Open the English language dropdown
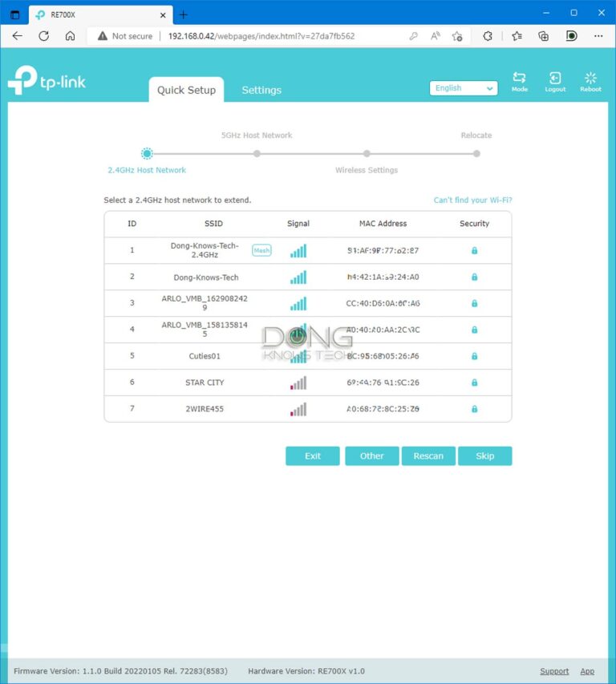 click(464, 88)
